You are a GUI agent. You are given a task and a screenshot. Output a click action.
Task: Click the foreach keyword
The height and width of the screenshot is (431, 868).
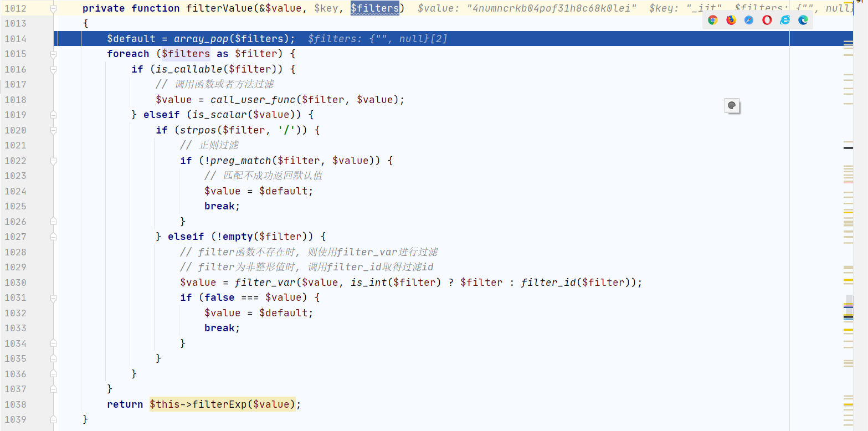coord(128,54)
